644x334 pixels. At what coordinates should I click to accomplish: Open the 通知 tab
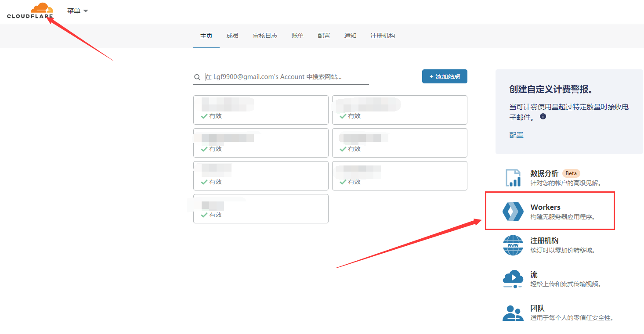click(x=350, y=36)
